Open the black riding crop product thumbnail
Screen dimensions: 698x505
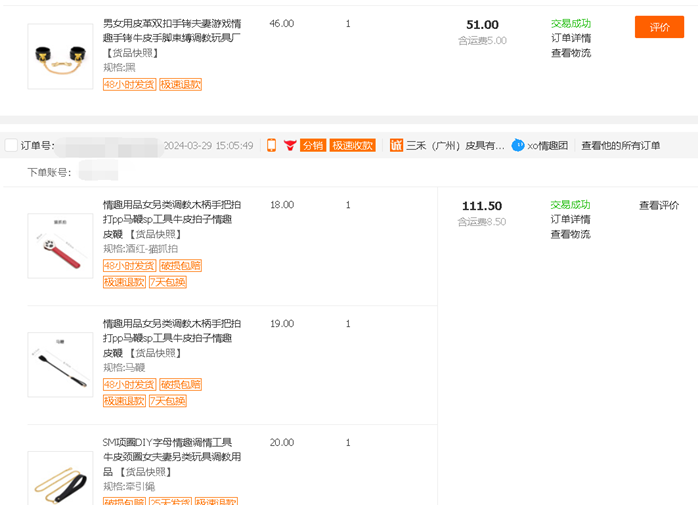pos(60,364)
